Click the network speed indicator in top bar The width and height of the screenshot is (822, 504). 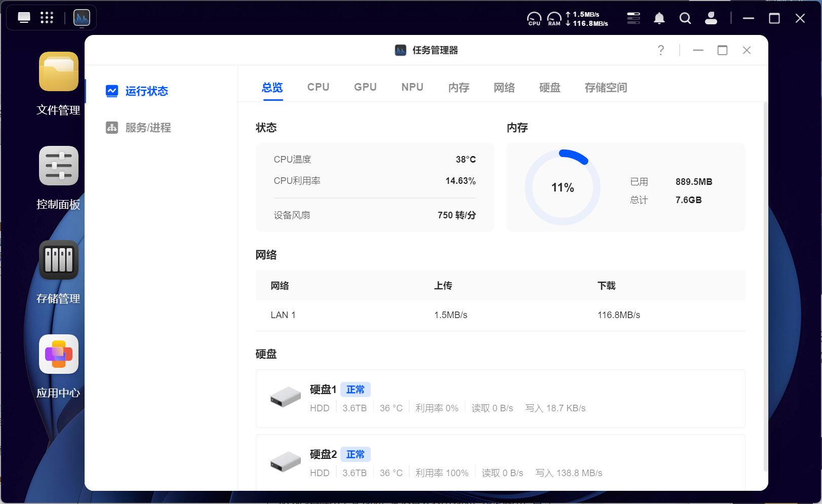(x=587, y=19)
